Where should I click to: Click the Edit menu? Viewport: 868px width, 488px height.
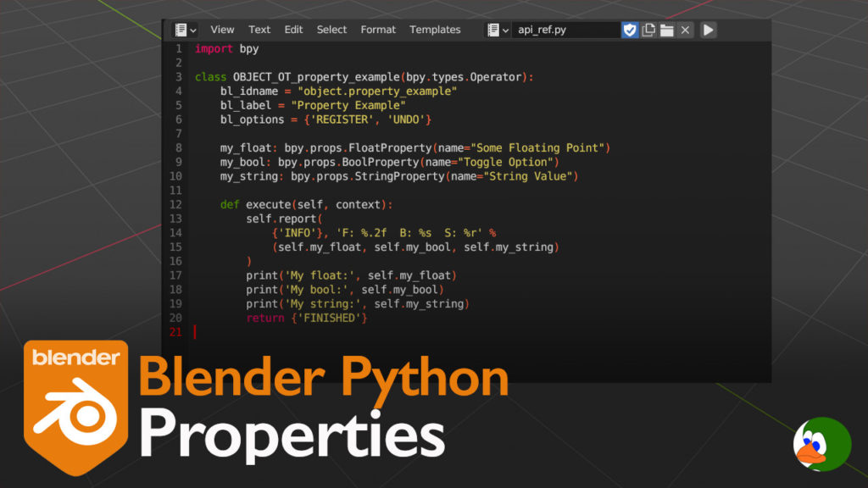coord(293,30)
